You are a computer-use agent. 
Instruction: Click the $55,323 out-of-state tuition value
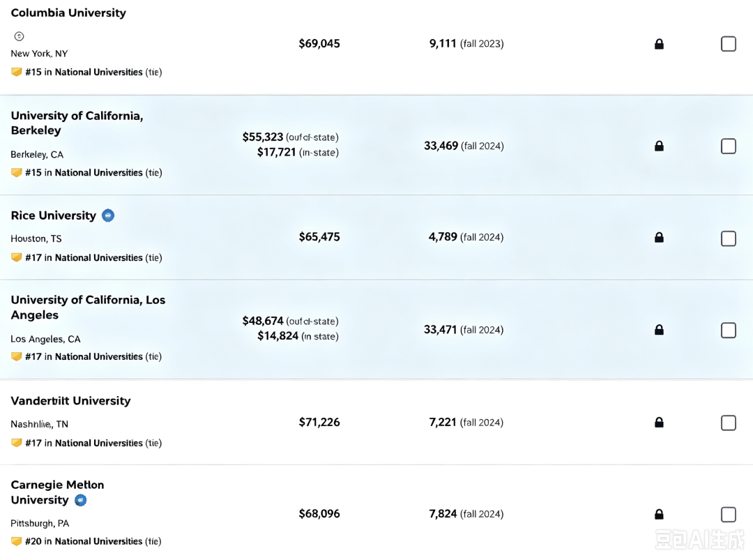click(x=263, y=137)
